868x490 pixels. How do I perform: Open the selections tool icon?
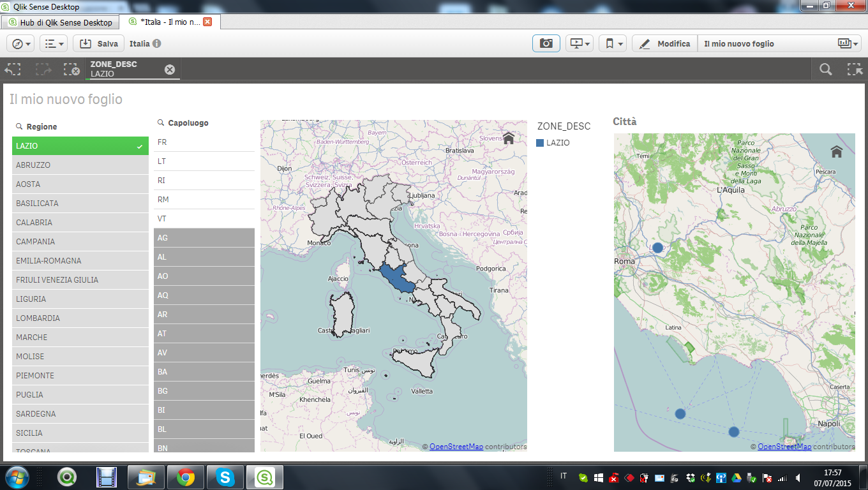coord(855,70)
